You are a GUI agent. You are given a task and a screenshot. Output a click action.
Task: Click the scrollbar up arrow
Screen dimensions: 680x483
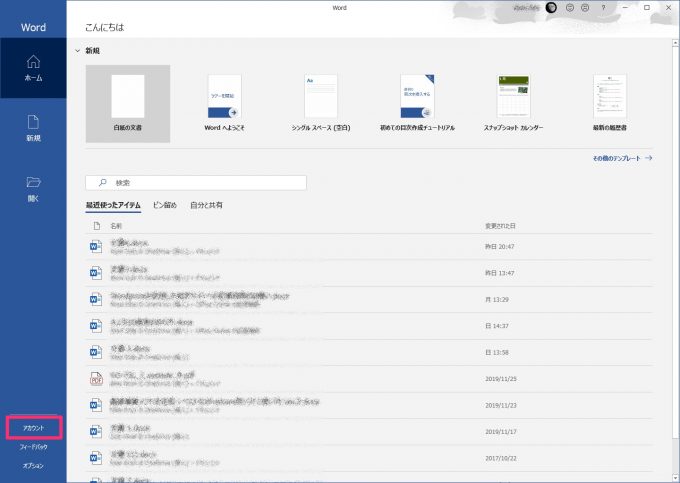(676, 42)
